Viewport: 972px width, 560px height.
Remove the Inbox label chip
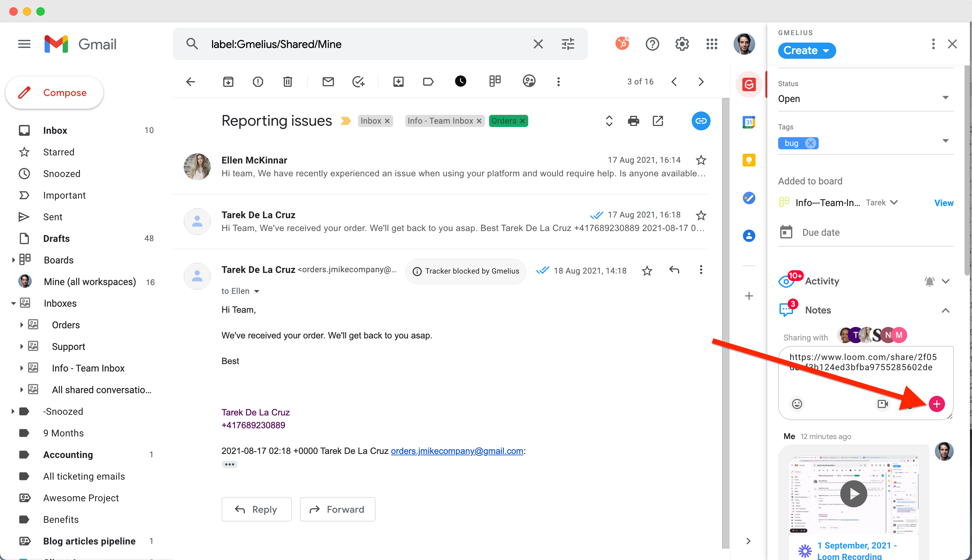pos(387,121)
